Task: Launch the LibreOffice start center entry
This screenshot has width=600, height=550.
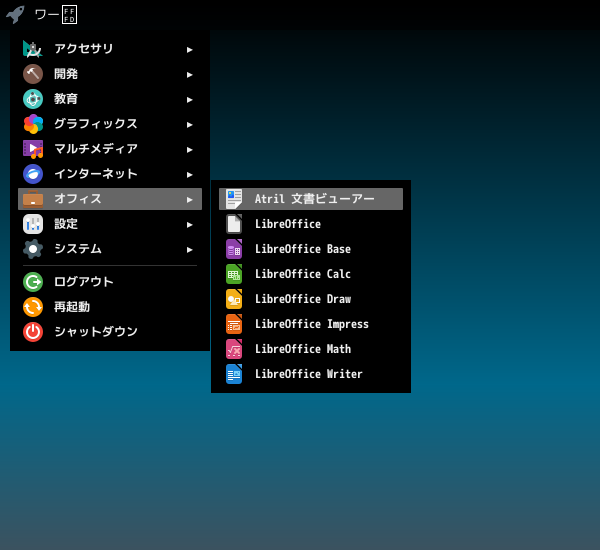Action: (311, 224)
